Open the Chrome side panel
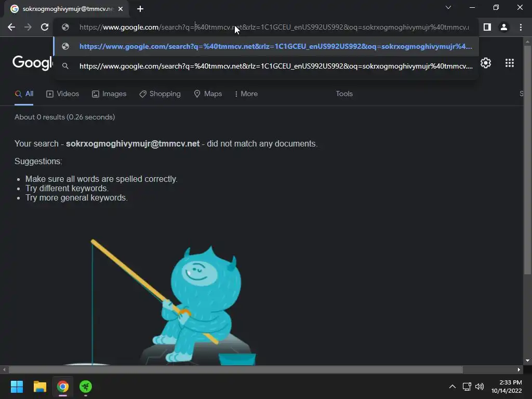The height and width of the screenshot is (399, 532). click(487, 27)
